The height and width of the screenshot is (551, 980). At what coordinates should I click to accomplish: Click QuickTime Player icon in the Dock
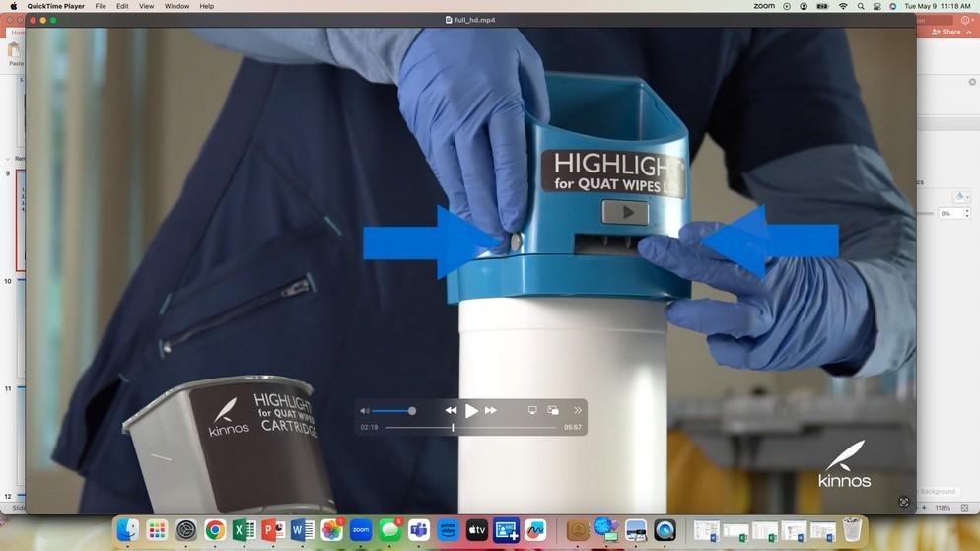[x=665, y=530]
